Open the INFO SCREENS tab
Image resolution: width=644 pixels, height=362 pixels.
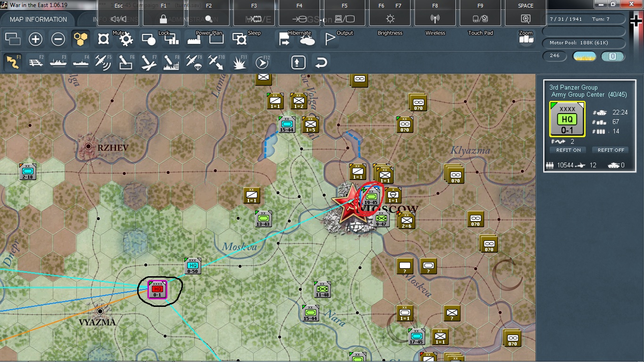pyautogui.click(x=116, y=19)
